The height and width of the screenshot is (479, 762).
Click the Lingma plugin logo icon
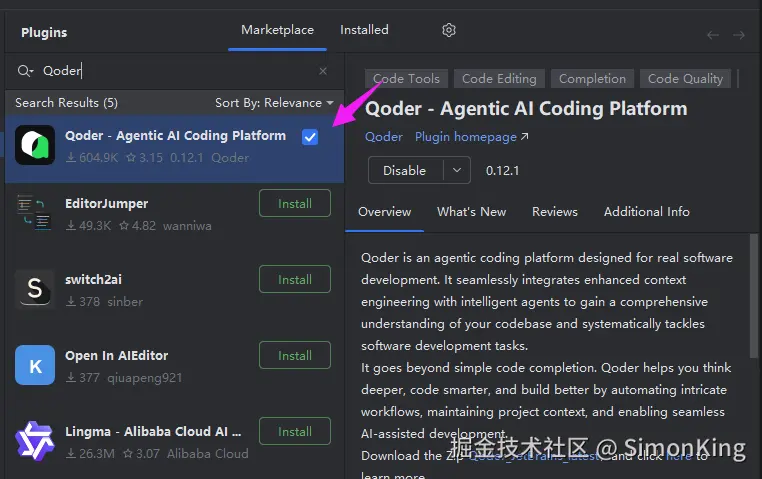(x=34, y=441)
